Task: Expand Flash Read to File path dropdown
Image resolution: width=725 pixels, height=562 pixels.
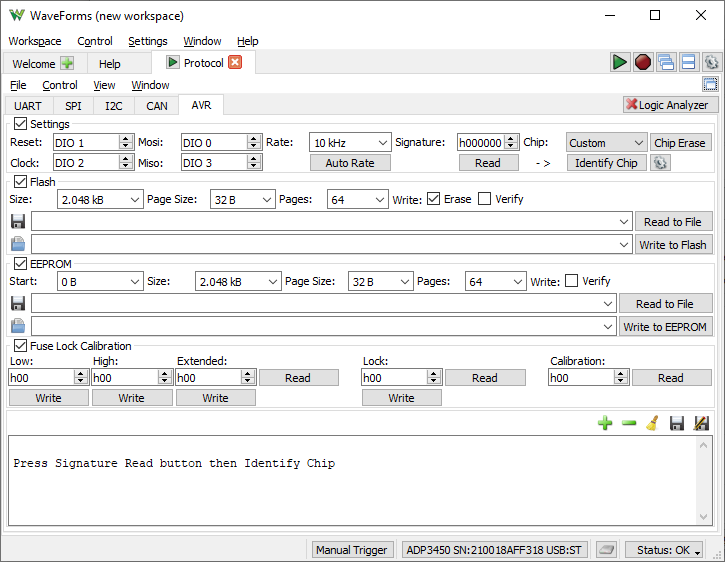Action: 623,222
